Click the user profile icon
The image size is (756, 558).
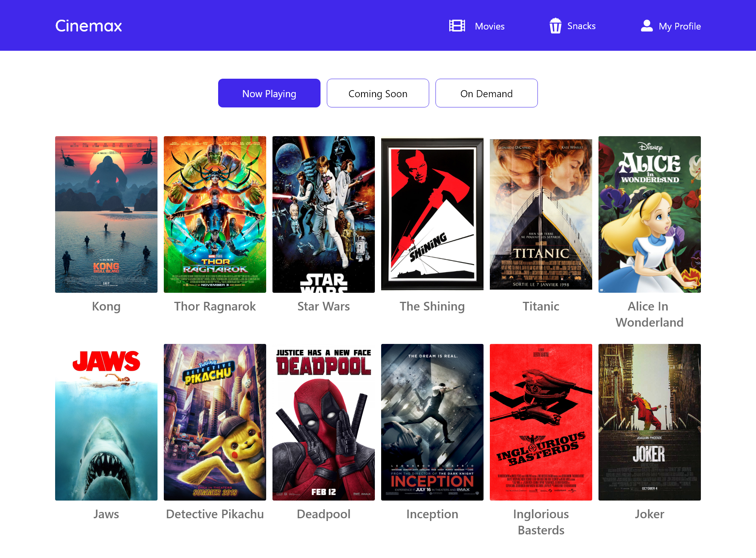[x=647, y=26]
